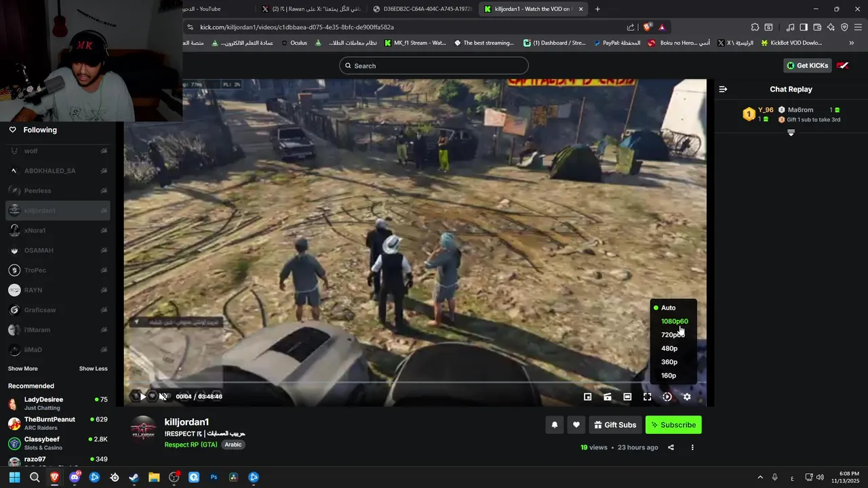
Task: Open playback speed control in player
Action: (x=667, y=396)
